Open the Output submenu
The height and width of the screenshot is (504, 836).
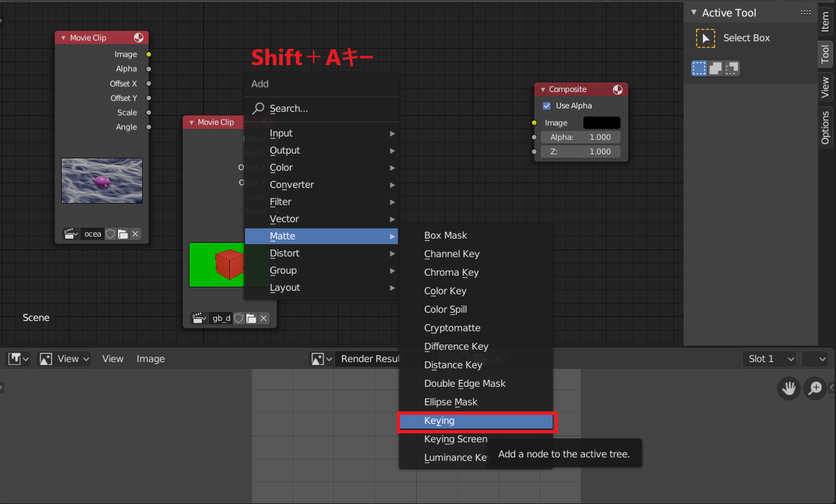pos(321,150)
